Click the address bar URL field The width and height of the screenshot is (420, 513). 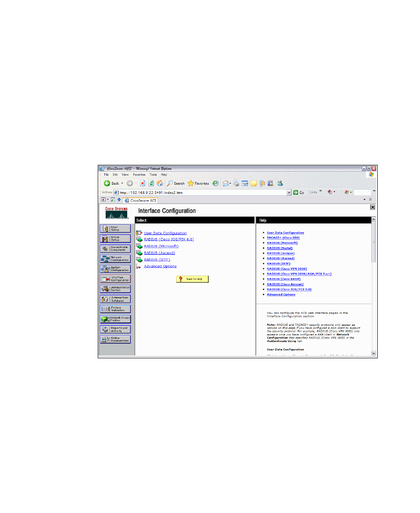click(x=203, y=193)
